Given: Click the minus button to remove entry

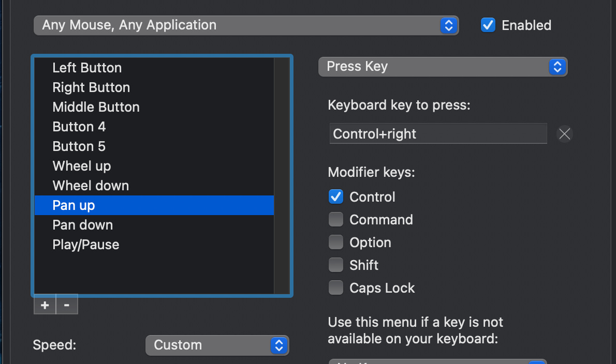Looking at the screenshot, I should [x=67, y=305].
